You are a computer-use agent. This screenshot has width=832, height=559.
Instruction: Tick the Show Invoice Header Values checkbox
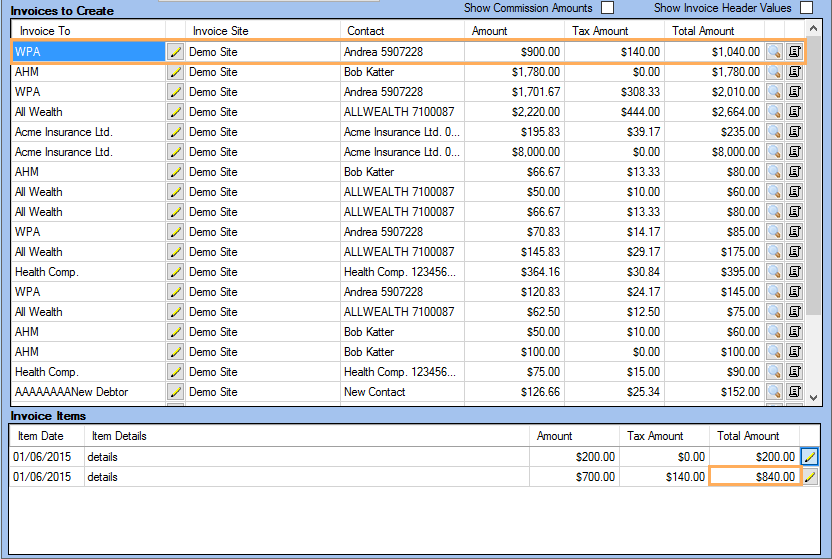click(807, 8)
